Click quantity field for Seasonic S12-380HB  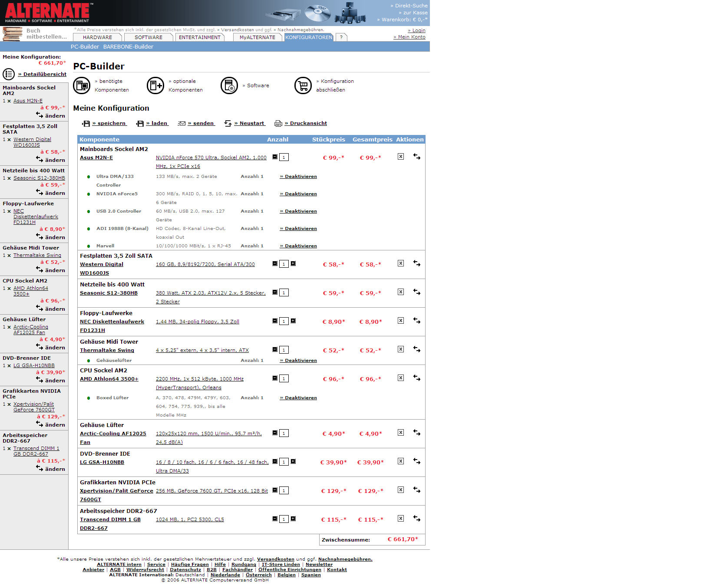284,292
